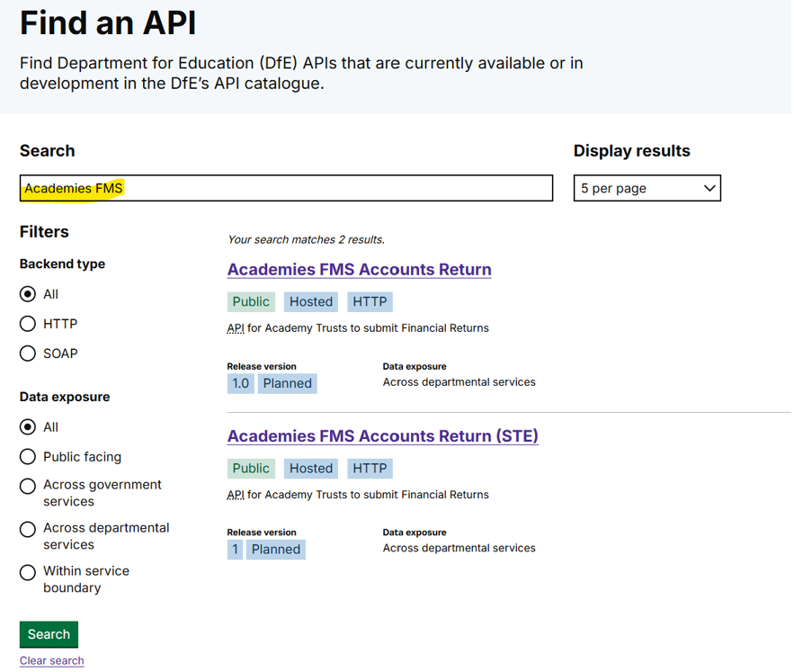Viewport: 794px width, 672px height.
Task: Select the All radio under Data exposure
Action: pos(28,427)
